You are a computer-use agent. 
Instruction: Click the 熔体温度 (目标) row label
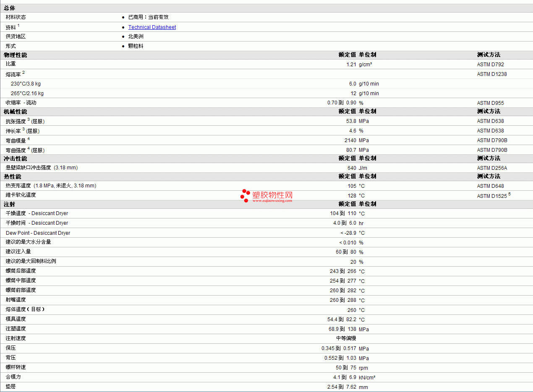[x=25, y=309]
